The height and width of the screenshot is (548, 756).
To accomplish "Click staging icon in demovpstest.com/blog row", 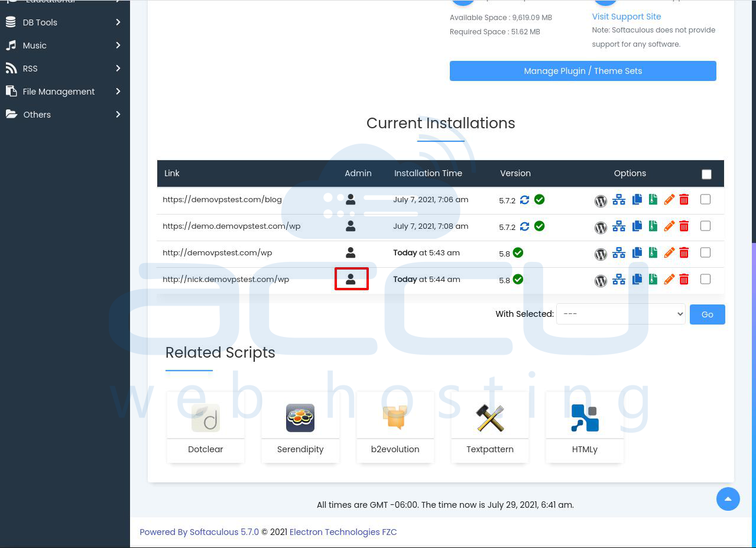I will 619,200.
